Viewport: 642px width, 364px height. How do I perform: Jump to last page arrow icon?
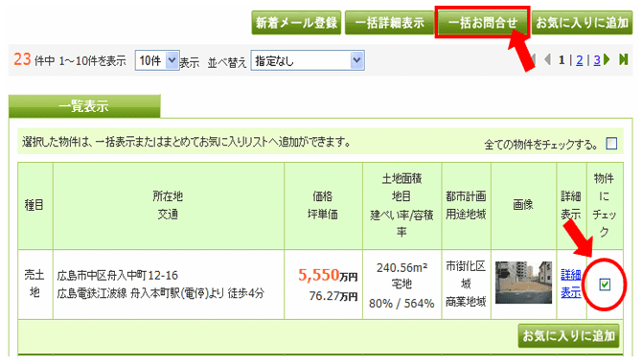click(623, 59)
